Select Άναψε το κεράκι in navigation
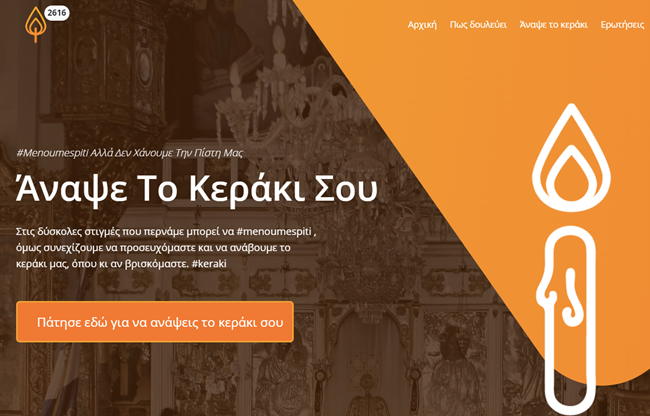Image resolution: width=650 pixels, height=416 pixels. click(x=553, y=25)
